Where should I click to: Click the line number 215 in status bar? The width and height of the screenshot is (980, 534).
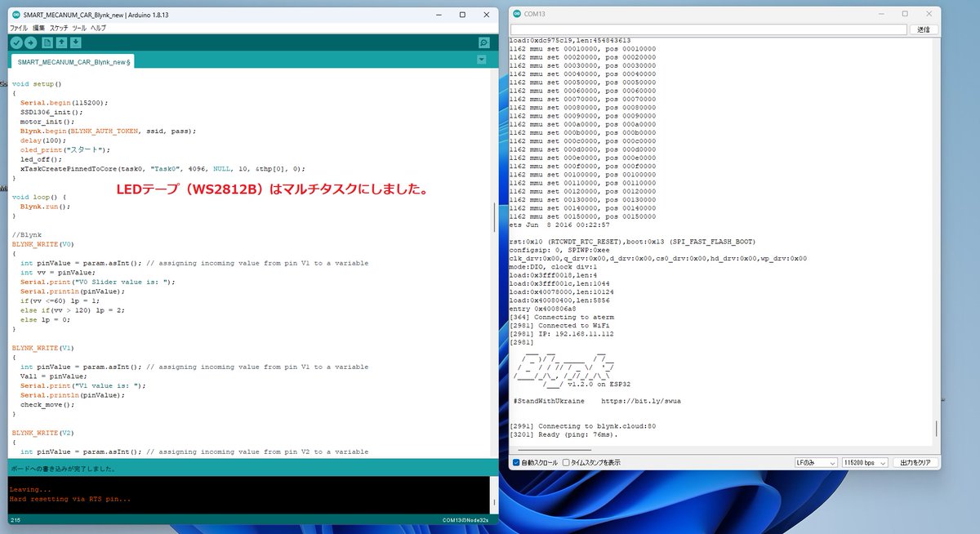tap(16, 519)
